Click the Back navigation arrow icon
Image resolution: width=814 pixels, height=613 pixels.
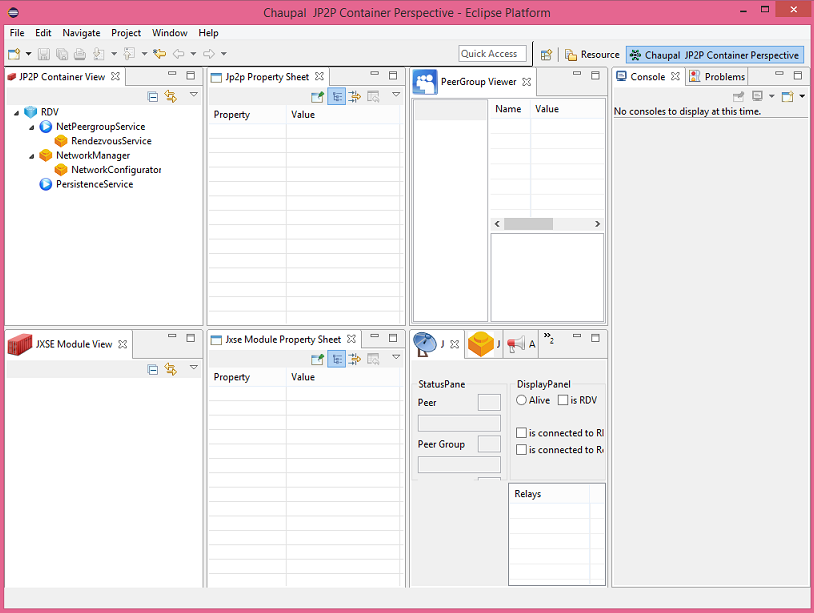[x=179, y=53]
